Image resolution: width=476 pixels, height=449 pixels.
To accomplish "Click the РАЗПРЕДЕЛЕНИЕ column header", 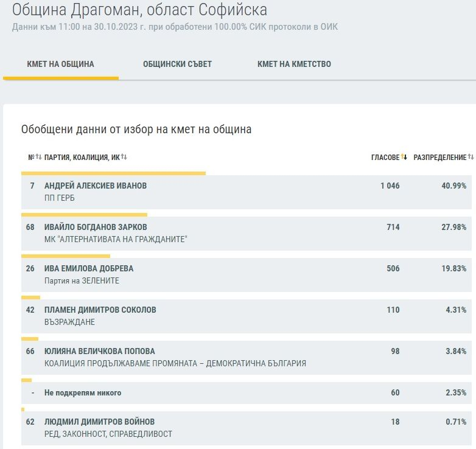I will click(440, 157).
